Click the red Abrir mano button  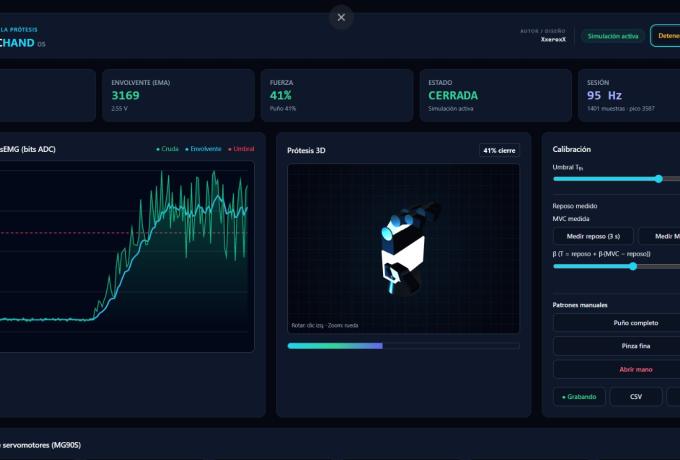pos(635,369)
